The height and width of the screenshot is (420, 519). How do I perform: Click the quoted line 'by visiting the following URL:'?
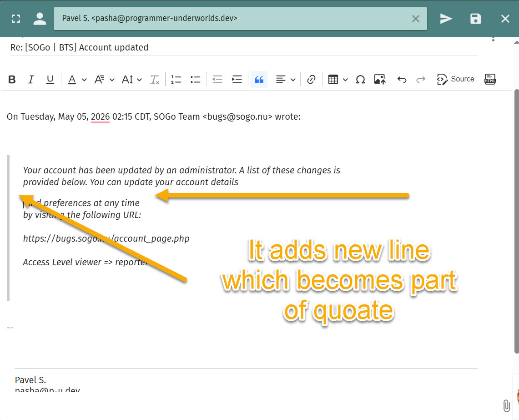(82, 215)
